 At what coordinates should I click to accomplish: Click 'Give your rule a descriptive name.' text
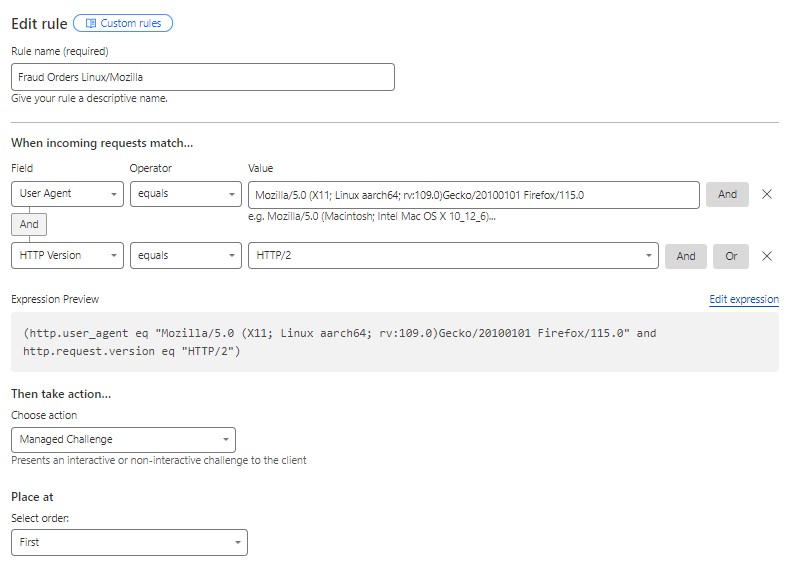click(x=89, y=98)
